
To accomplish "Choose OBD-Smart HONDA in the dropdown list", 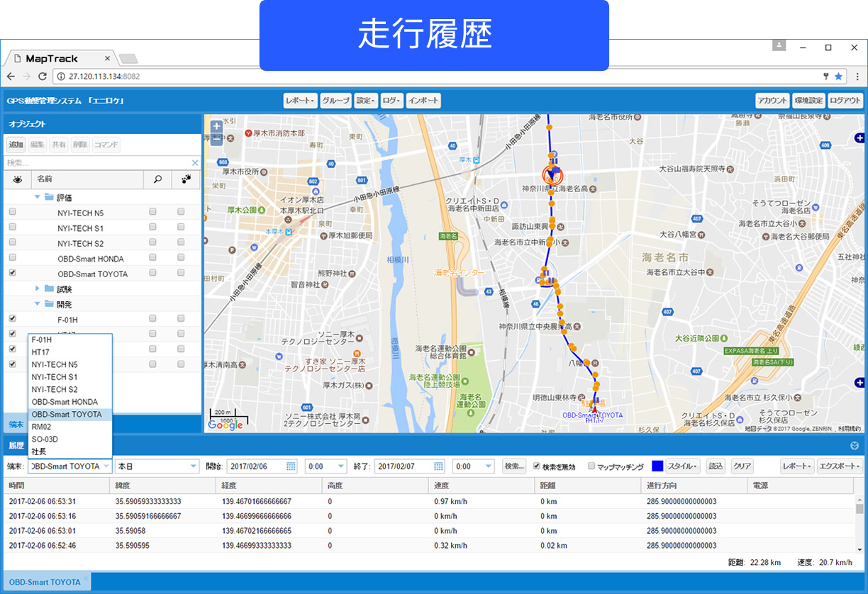I will pos(70,402).
